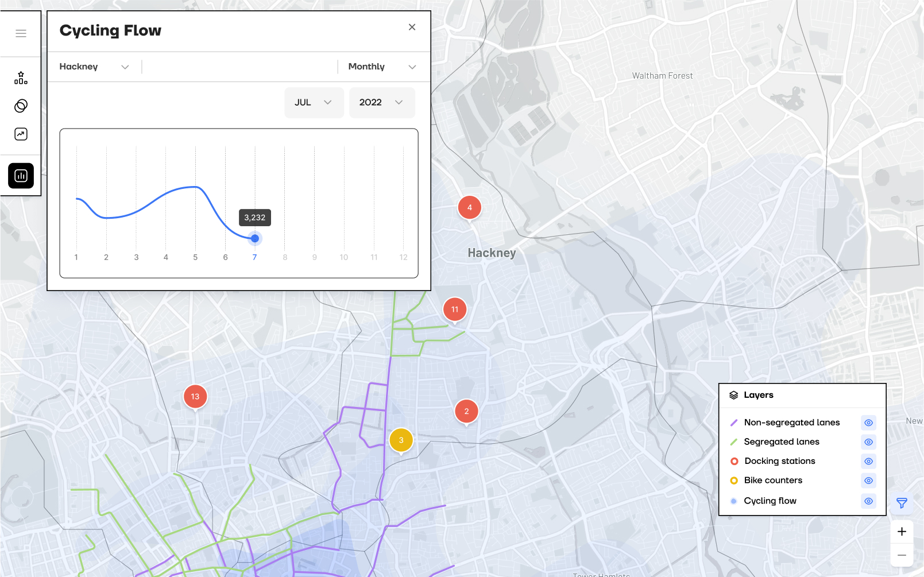Toggle Segregated lanes layer visibility

click(868, 442)
